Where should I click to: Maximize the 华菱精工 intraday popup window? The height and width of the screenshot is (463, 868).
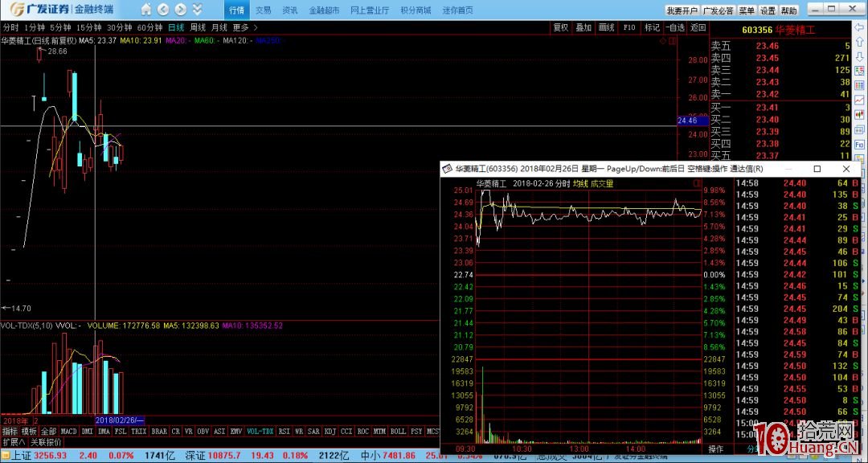pos(817,169)
